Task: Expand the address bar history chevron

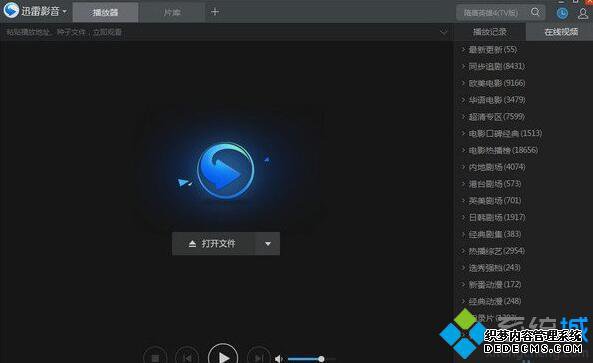Action: (443, 32)
